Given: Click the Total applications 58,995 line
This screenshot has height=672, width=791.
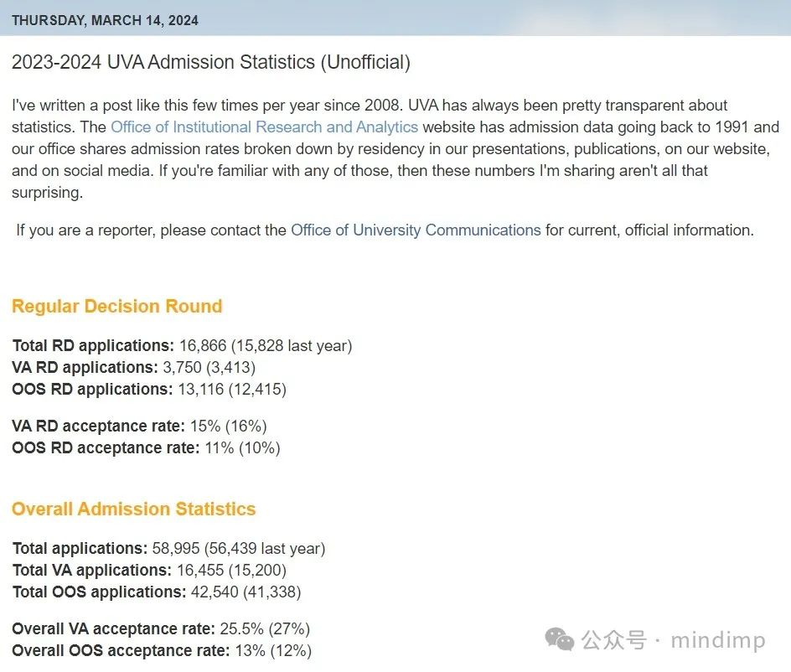Looking at the screenshot, I should [169, 548].
